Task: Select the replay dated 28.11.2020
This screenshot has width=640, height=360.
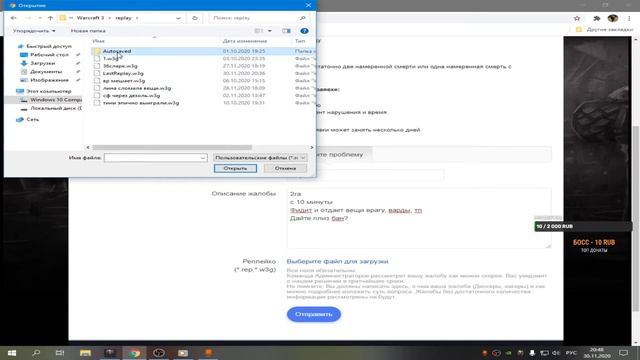Action: click(x=137, y=88)
